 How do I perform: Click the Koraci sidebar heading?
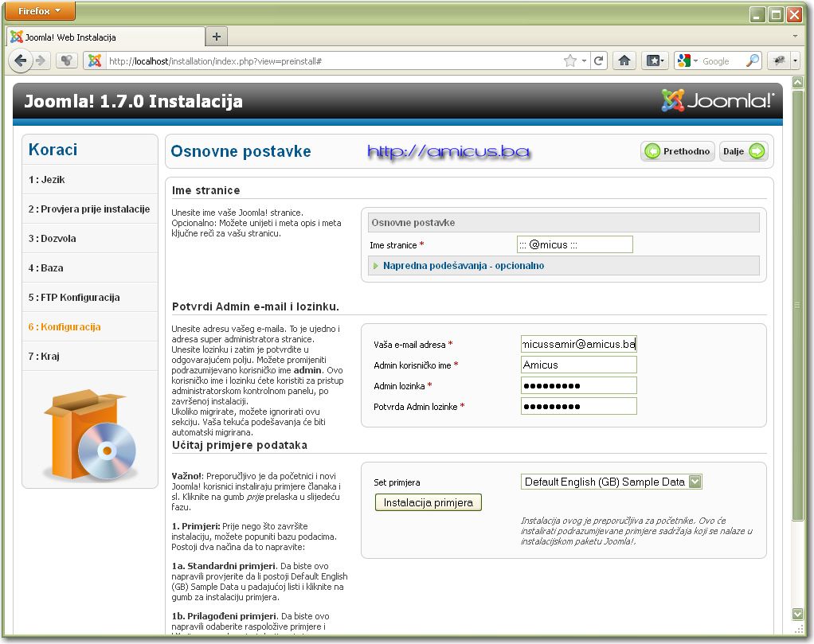click(53, 150)
